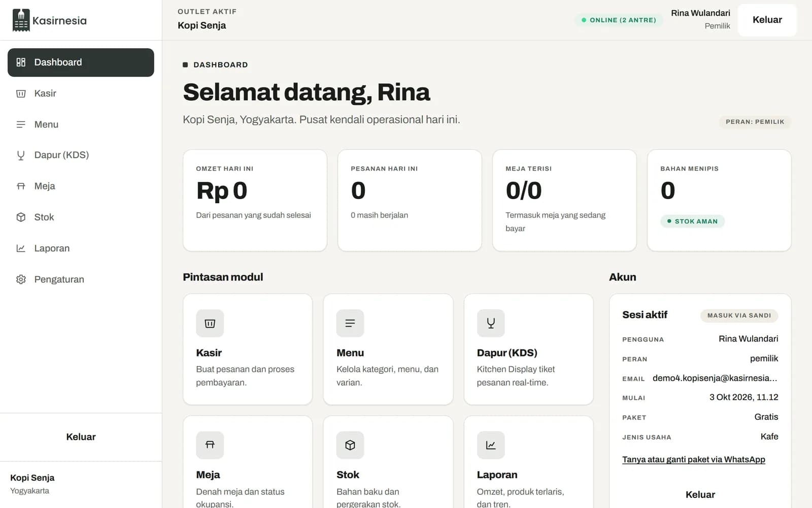Click the Pengaturan gear icon in sidebar

pyautogui.click(x=21, y=279)
